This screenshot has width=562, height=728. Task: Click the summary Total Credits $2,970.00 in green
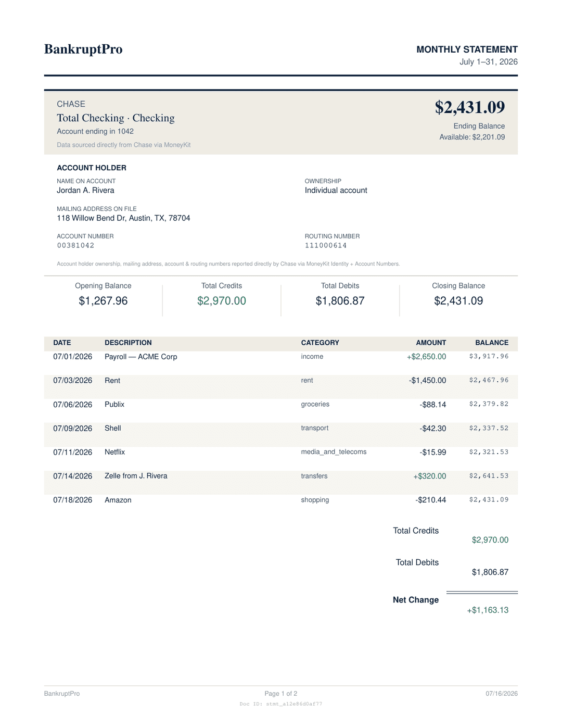coord(222,301)
